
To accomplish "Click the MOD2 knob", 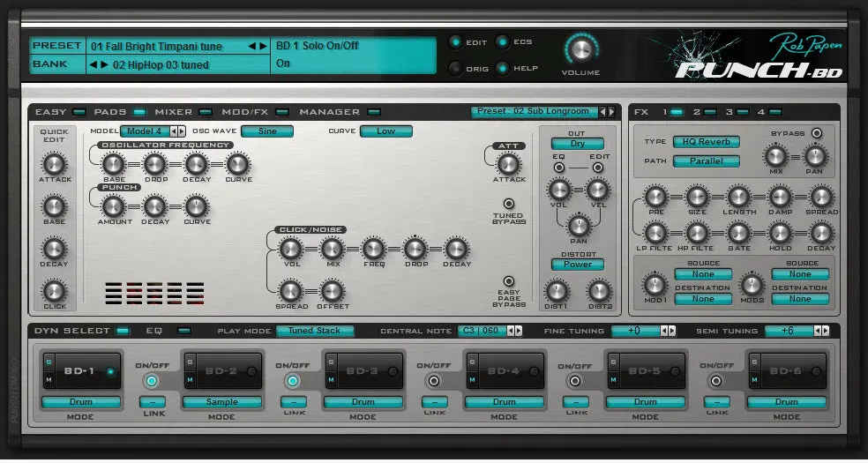I will 752,284.
